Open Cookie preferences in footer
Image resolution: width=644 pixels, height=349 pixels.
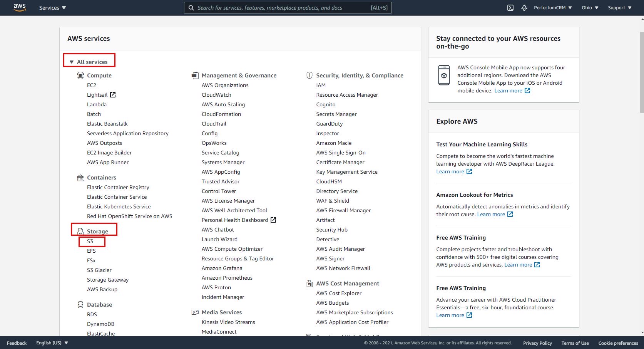[x=618, y=343]
